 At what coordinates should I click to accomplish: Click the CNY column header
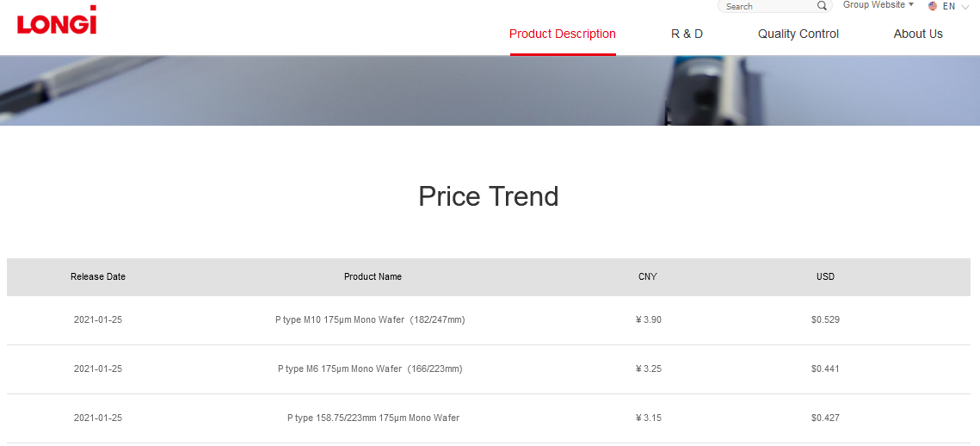pyautogui.click(x=648, y=277)
